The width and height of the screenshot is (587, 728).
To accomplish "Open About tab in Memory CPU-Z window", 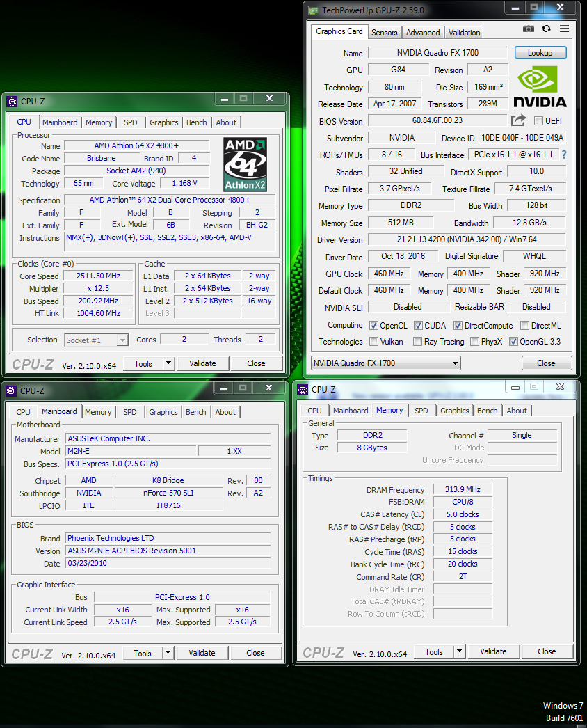I will click(x=517, y=411).
